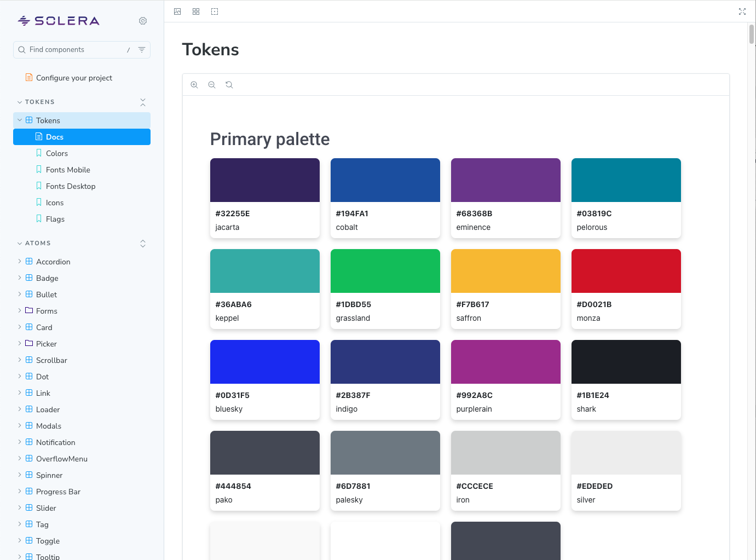
Task: Enter fullscreen mode icon
Action: [x=742, y=11]
